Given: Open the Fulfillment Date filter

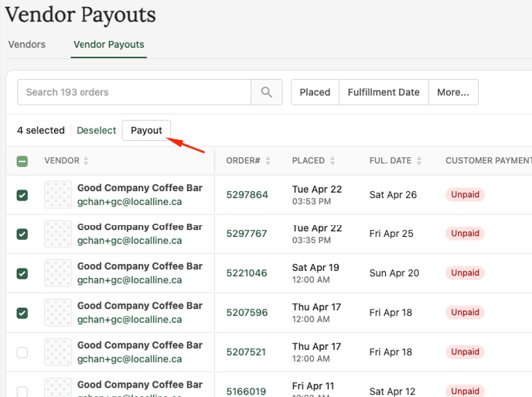Looking at the screenshot, I should [x=384, y=92].
